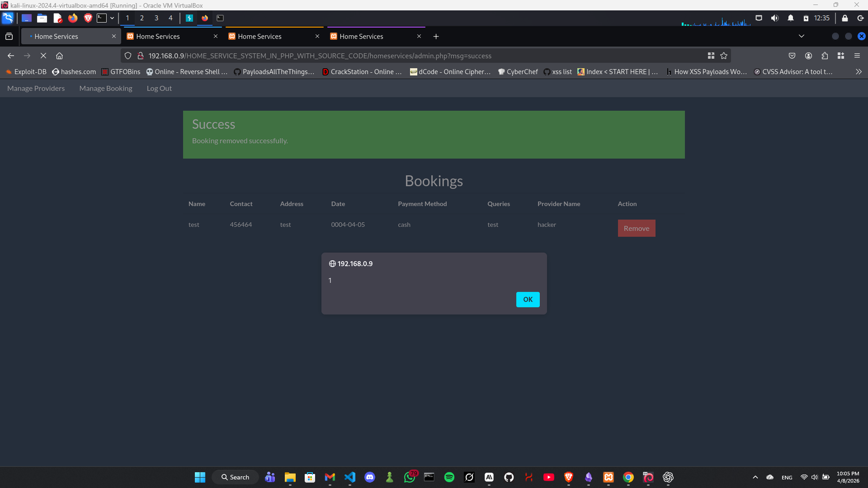Open the dCode Online Cipher bookmark
This screenshot has height=488, width=868.
450,72
